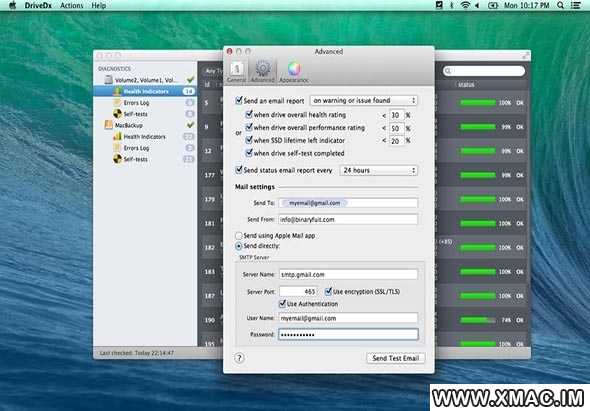The image size is (590, 411).
Task: Open Notification Center in menu bar
Action: coord(575,5)
